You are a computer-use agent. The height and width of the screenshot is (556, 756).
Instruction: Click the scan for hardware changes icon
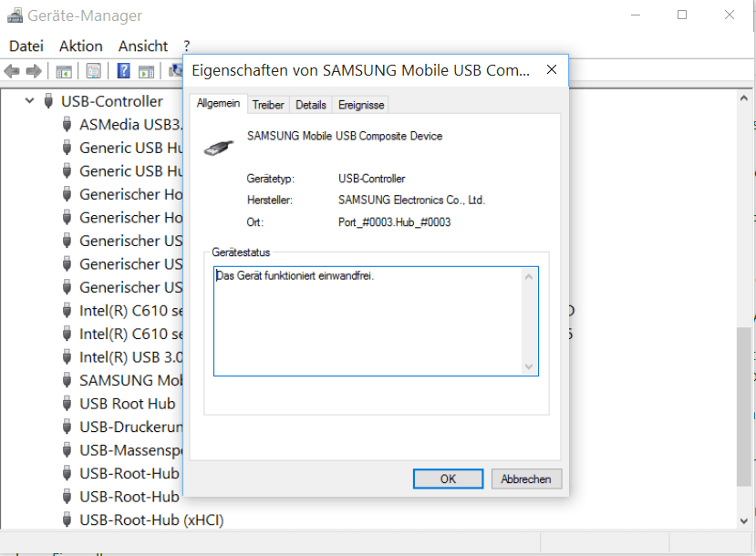(x=175, y=71)
